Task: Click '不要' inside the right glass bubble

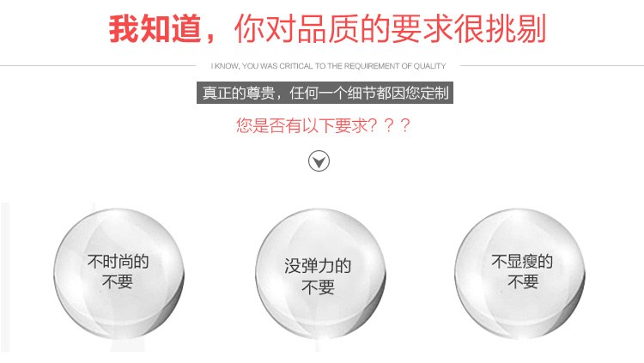Action: 523,281
